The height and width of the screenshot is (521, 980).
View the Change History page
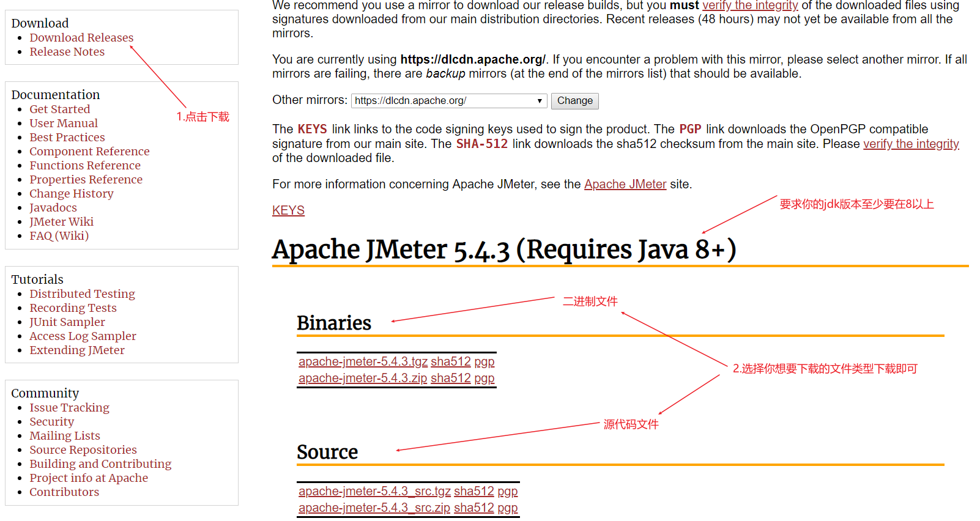point(72,193)
